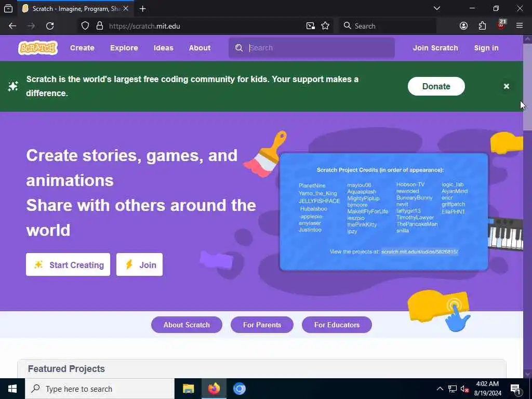Click the Donate button
The height and width of the screenshot is (399, 532).
436,86
